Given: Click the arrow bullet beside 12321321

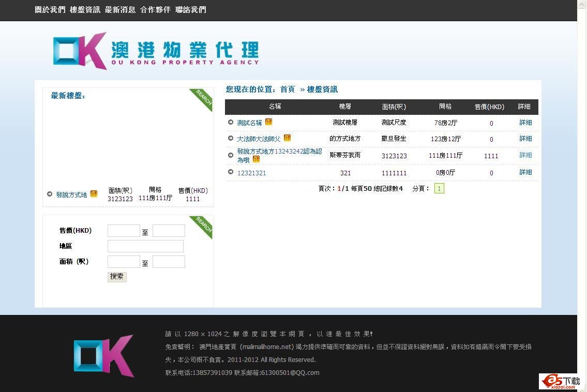Looking at the screenshot, I should point(231,172).
